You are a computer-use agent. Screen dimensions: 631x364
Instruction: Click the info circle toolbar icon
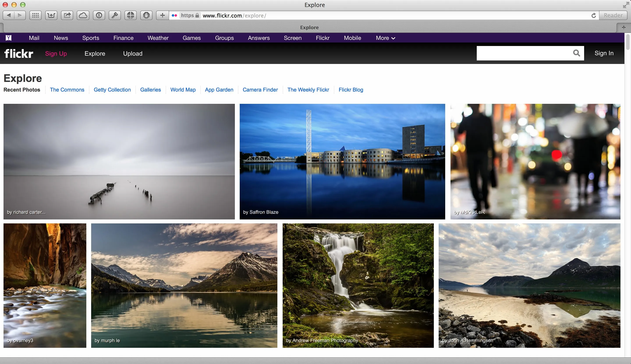click(x=99, y=16)
